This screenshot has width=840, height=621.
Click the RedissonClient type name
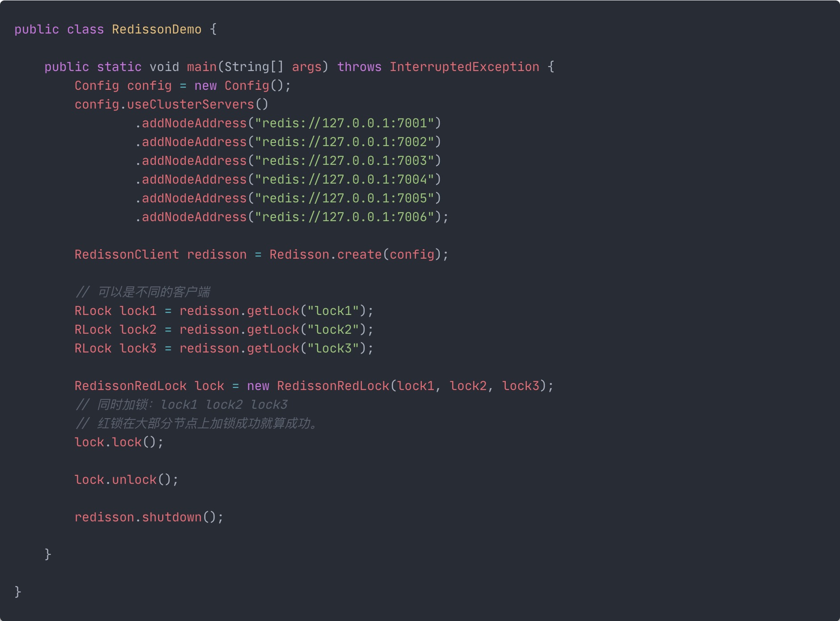126,255
